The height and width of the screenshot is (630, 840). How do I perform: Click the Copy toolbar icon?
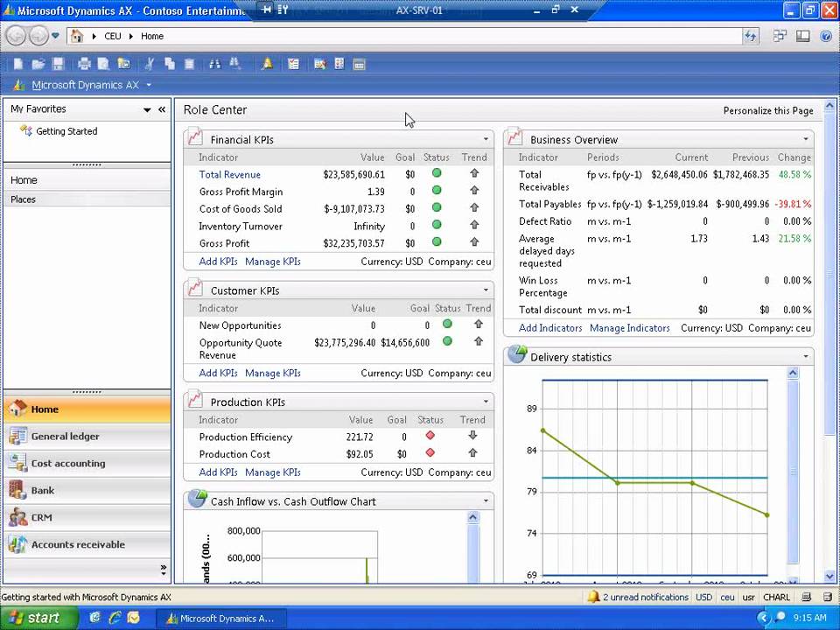click(x=170, y=64)
